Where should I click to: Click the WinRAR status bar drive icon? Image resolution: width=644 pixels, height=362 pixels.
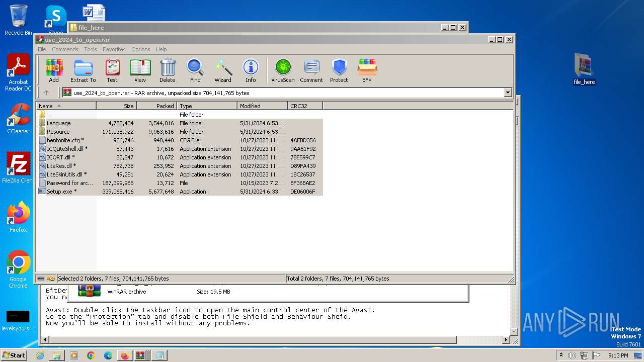[x=41, y=279]
